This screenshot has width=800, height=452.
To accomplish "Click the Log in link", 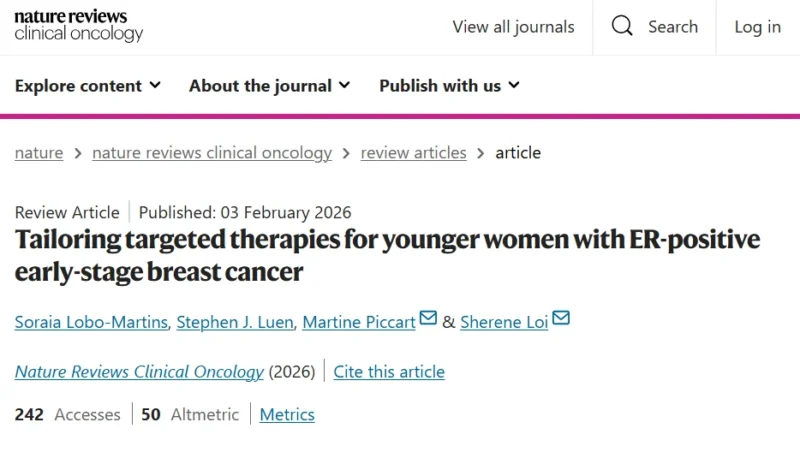I will (757, 27).
